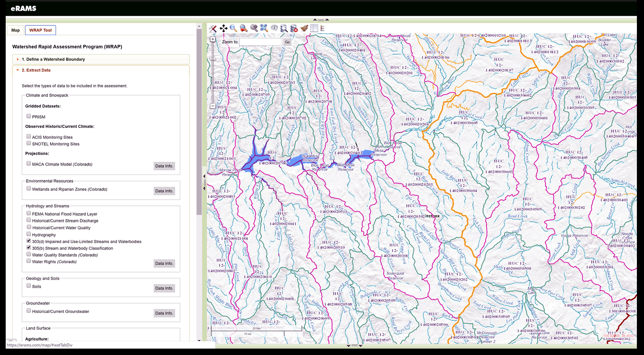The image size is (644, 355).
Task: Click the map zoom level slider handle
Action: tap(213, 59)
